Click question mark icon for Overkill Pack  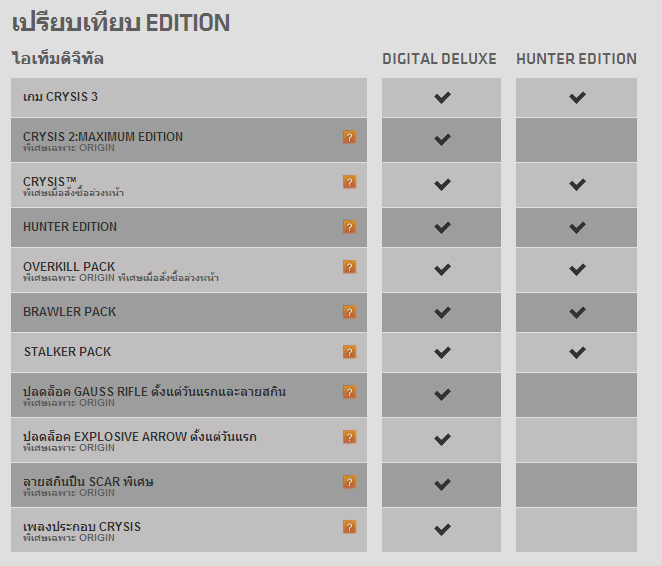pyautogui.click(x=349, y=267)
